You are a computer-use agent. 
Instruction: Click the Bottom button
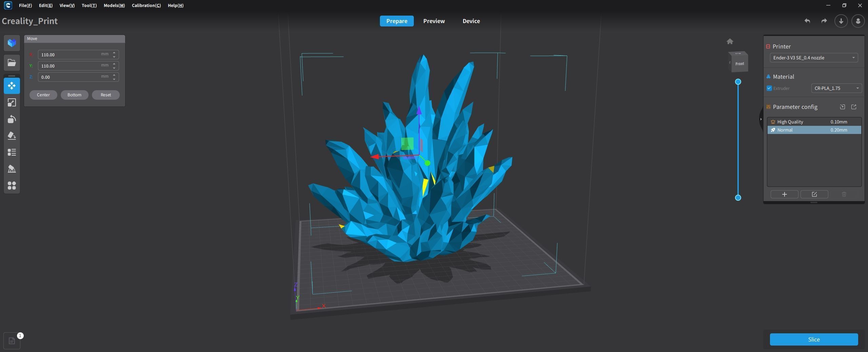click(x=74, y=95)
